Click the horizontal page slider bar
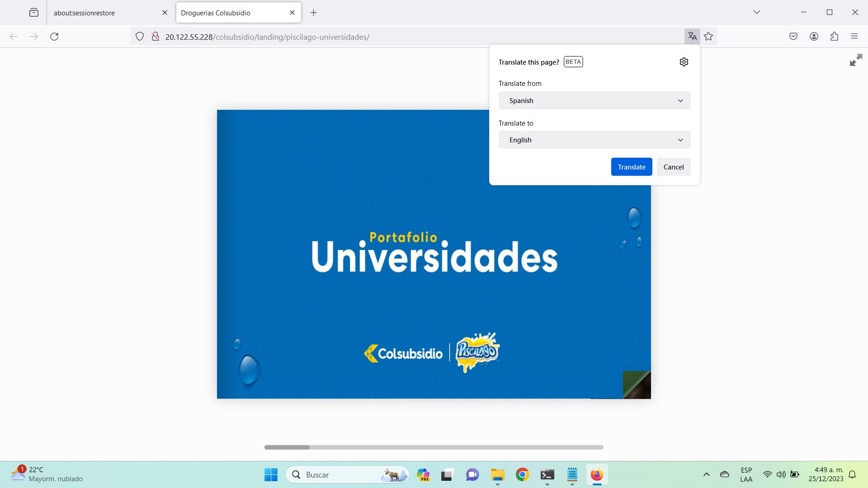This screenshot has height=488, width=868. click(433, 447)
